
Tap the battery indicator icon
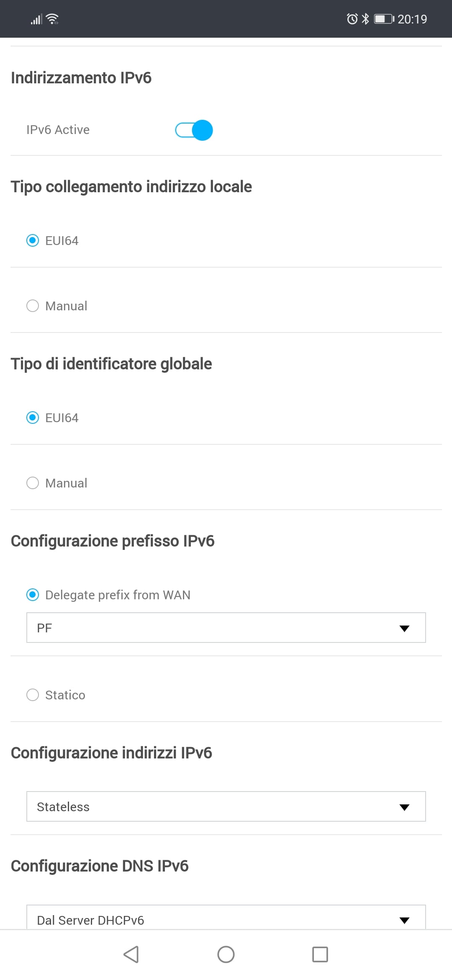pyautogui.click(x=383, y=19)
